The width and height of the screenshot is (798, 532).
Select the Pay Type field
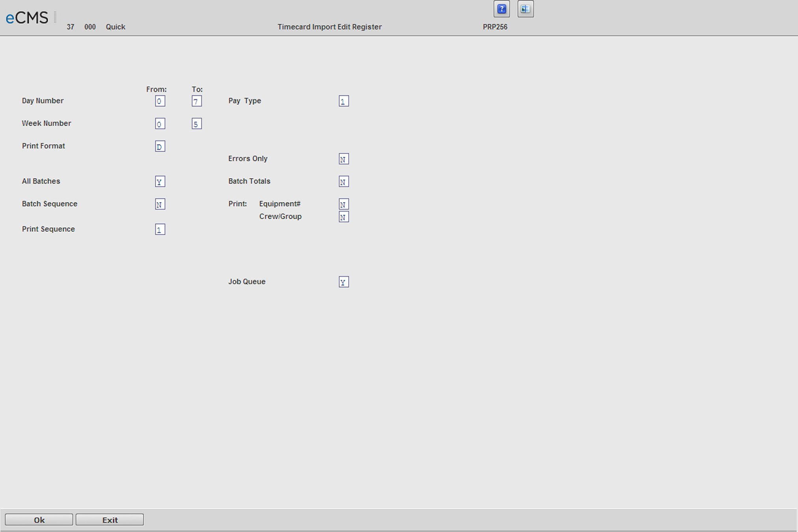pos(344,101)
